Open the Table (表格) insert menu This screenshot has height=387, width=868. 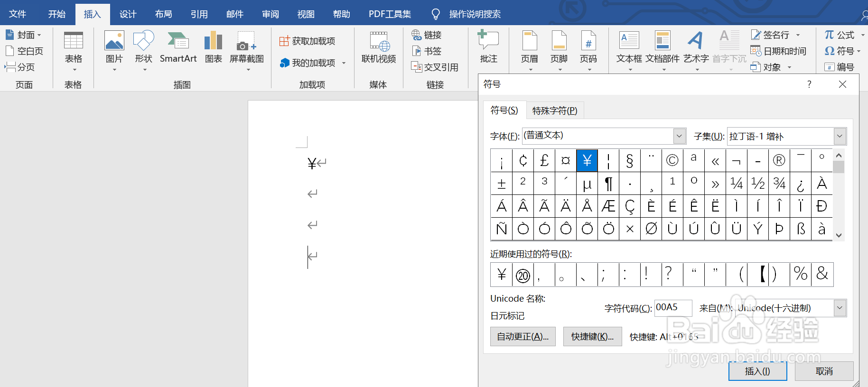pos(73,51)
